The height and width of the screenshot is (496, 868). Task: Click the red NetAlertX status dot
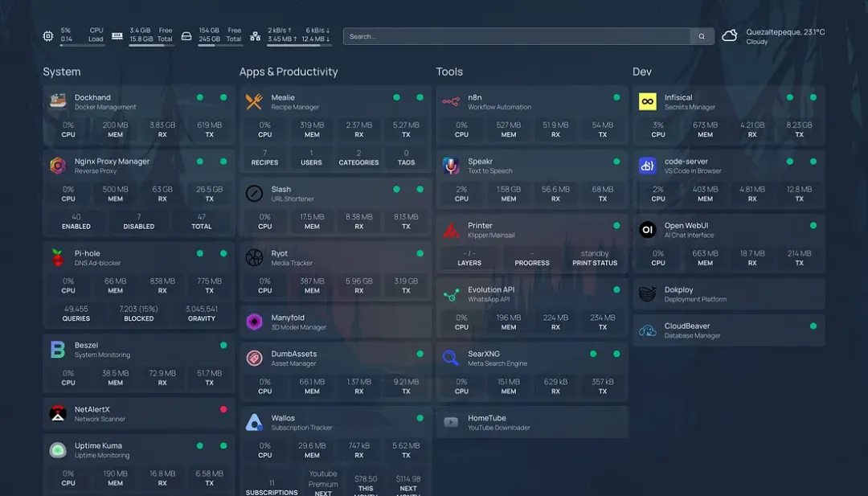coord(223,410)
